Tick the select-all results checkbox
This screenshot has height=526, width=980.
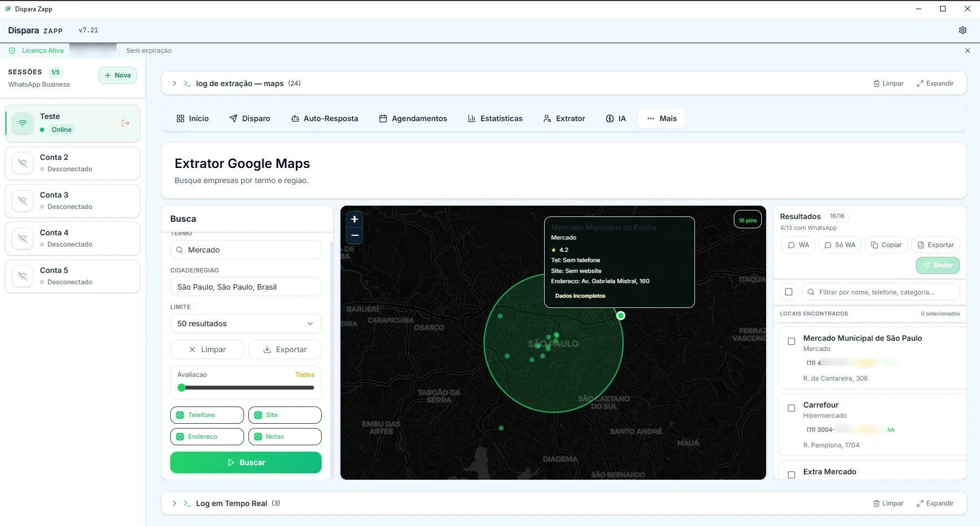tap(789, 292)
